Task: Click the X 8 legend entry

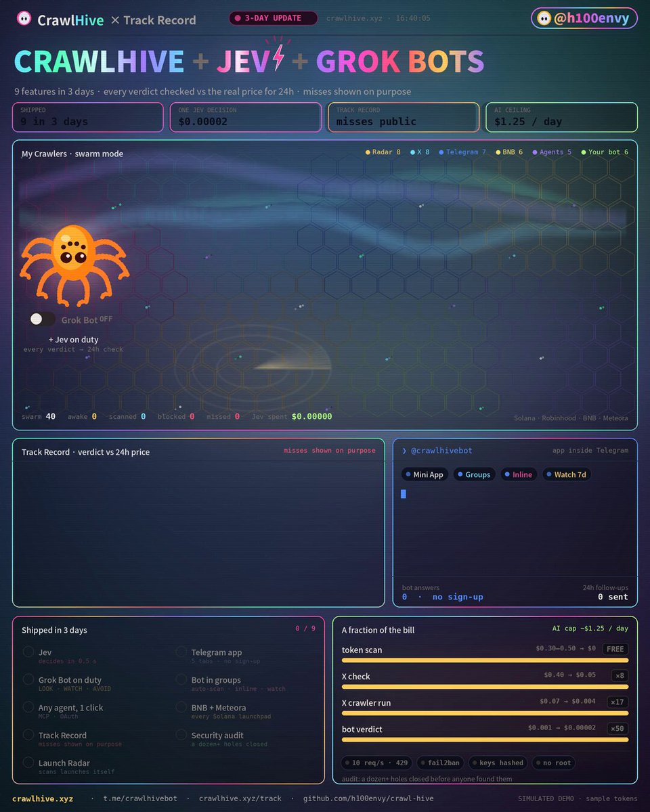Action: tap(420, 152)
